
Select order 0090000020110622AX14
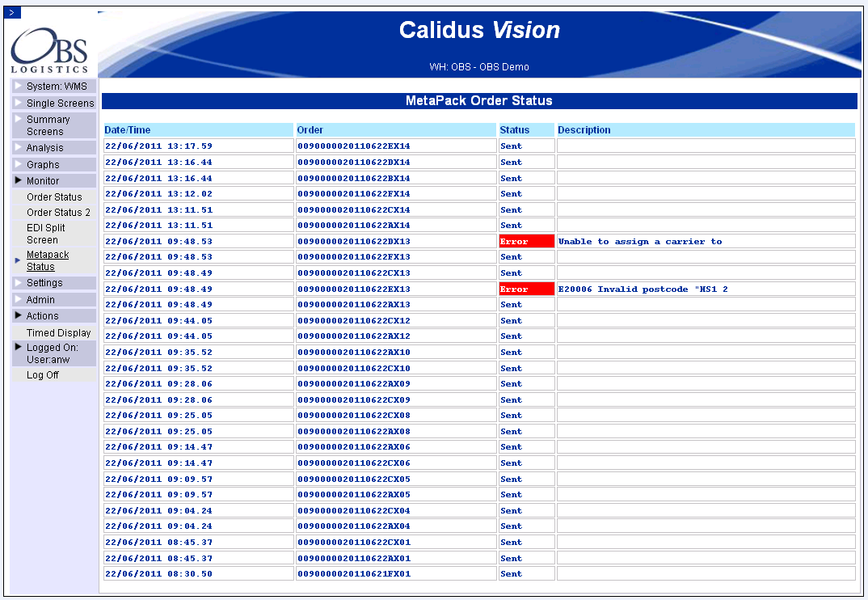[354, 226]
